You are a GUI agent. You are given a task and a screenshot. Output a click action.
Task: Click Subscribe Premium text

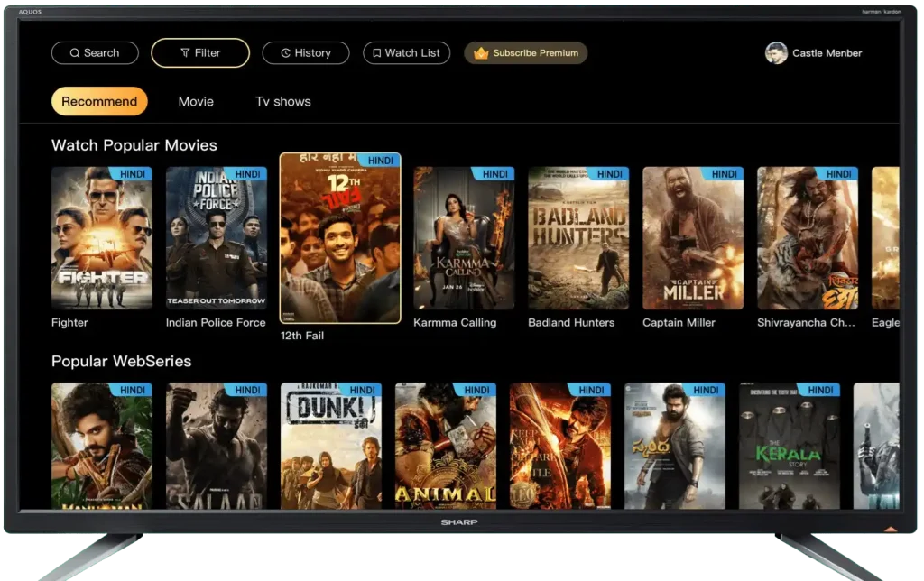pyautogui.click(x=536, y=53)
